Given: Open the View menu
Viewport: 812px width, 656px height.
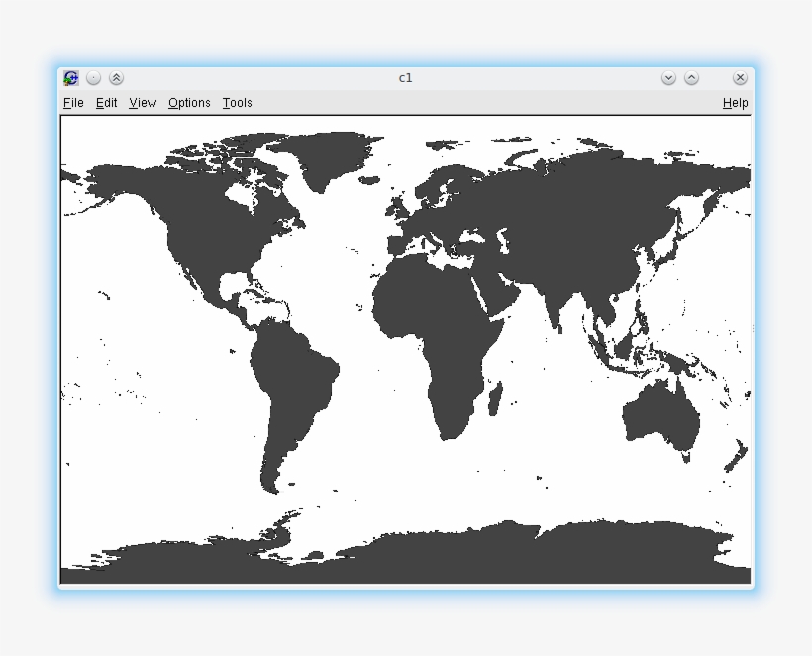Looking at the screenshot, I should coord(142,103).
